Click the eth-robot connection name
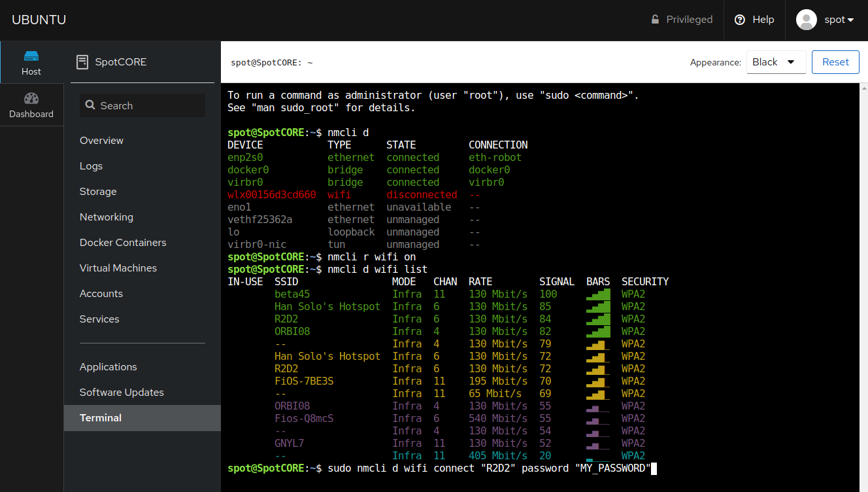The image size is (868, 492). [x=495, y=158]
